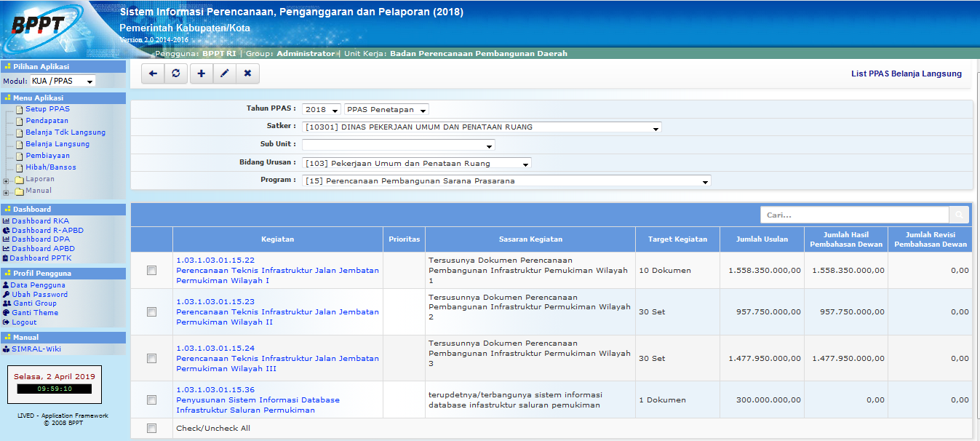This screenshot has height=441, width=980.
Task: Open the Modul KUA / PPAS dropdown
Action: tap(63, 82)
